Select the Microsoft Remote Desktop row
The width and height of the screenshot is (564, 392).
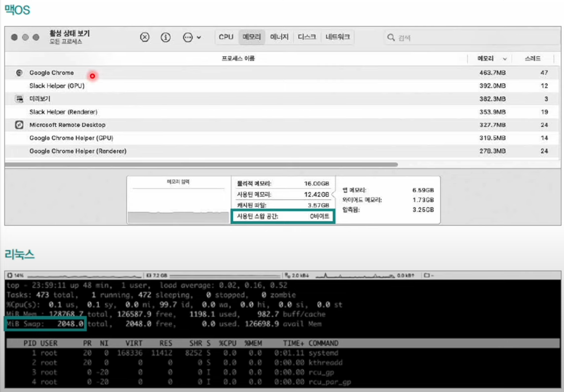282,125
